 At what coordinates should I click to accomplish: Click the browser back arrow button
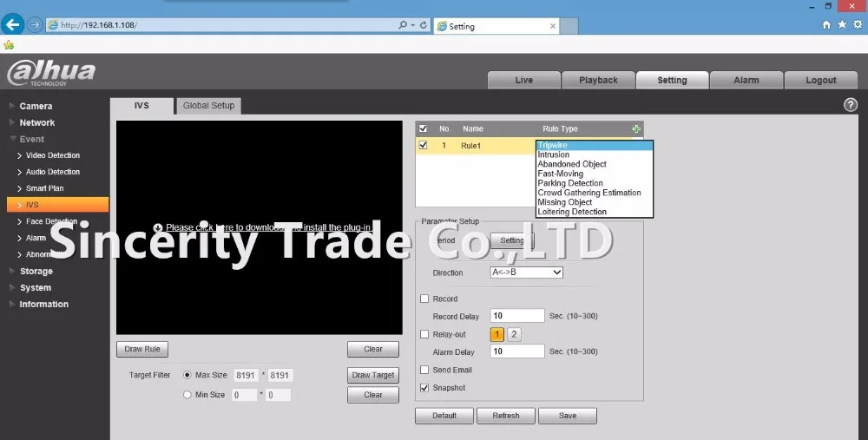click(12, 24)
